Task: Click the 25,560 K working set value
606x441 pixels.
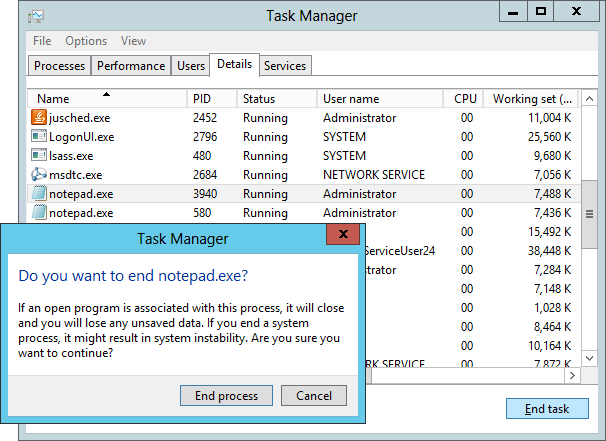Action: point(550,137)
